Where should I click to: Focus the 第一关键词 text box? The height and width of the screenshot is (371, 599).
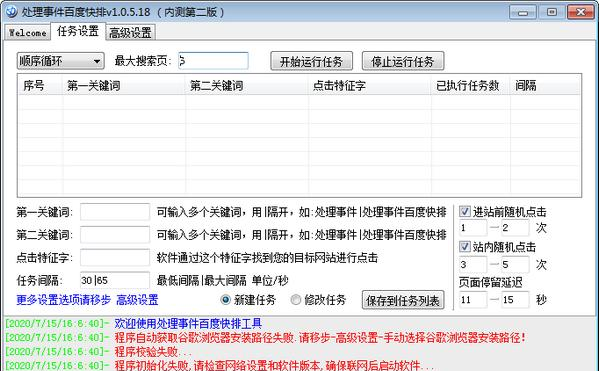pyautogui.click(x=115, y=212)
